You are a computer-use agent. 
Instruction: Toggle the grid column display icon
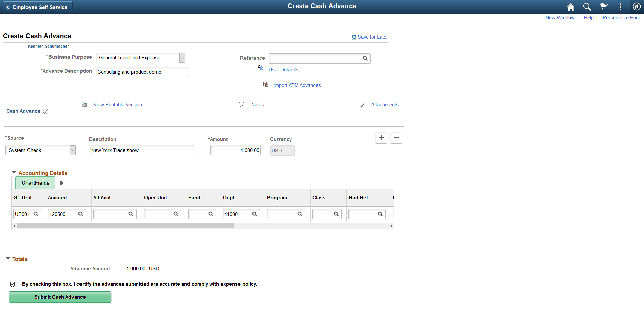[61, 182]
